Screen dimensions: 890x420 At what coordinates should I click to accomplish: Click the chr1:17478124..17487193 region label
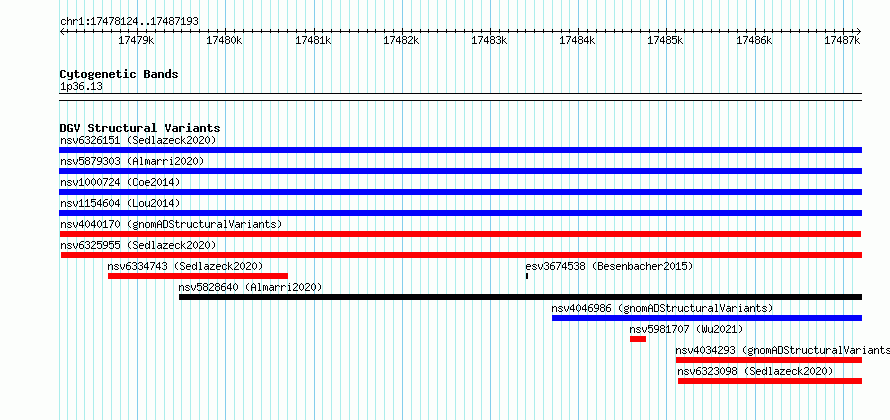(129, 21)
